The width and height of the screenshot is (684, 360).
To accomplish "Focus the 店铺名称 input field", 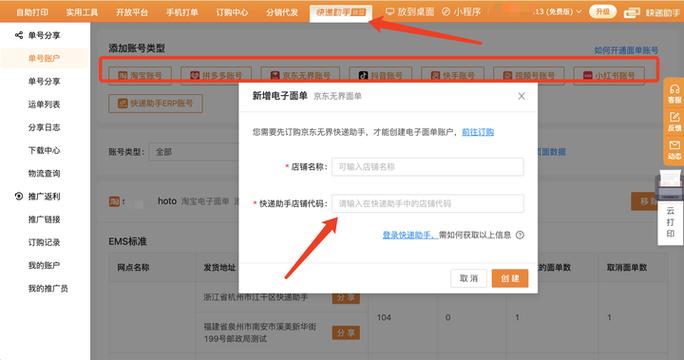I will coord(428,167).
